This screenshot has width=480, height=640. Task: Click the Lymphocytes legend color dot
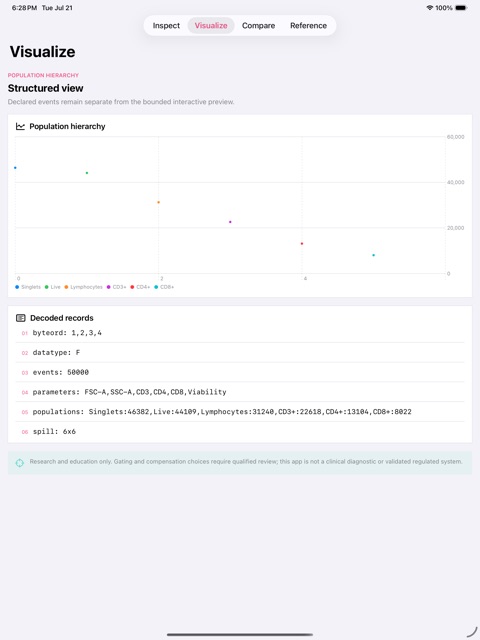click(x=66, y=287)
